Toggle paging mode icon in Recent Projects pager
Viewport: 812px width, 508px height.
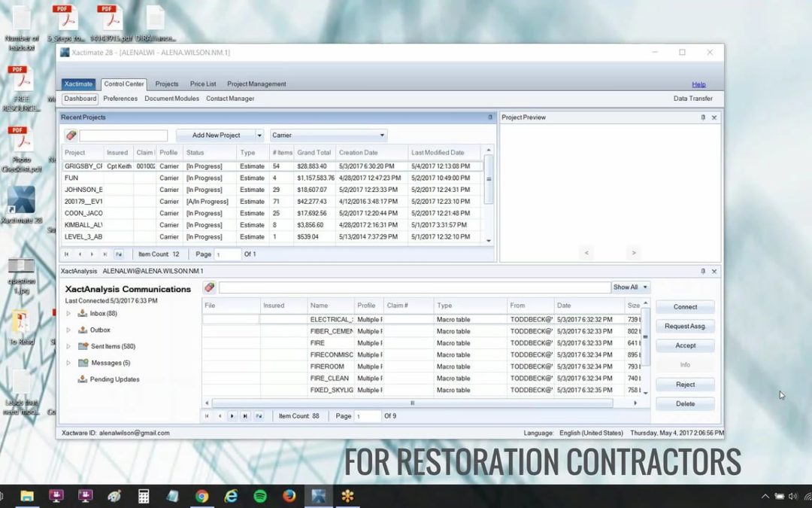[119, 254]
